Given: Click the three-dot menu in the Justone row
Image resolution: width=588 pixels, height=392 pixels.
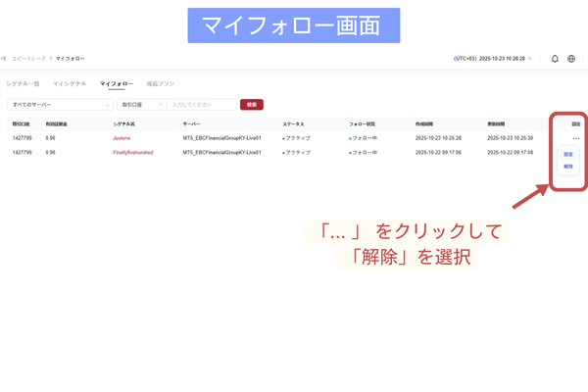Looking at the screenshot, I should pyautogui.click(x=576, y=138).
